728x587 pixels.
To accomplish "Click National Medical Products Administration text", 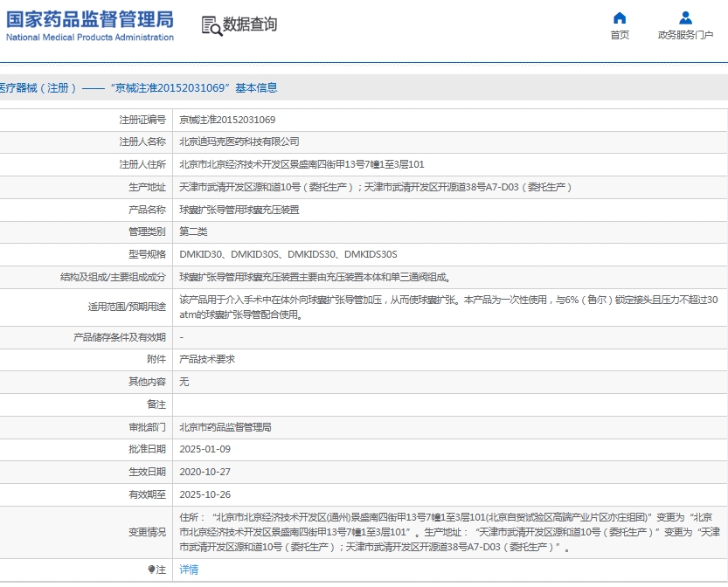I will coord(90,37).
